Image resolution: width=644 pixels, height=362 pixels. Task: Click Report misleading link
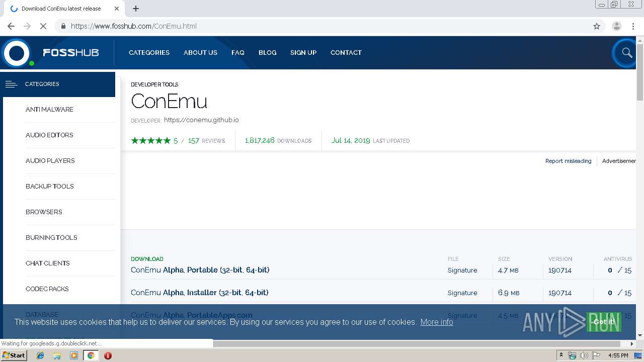[x=568, y=161]
